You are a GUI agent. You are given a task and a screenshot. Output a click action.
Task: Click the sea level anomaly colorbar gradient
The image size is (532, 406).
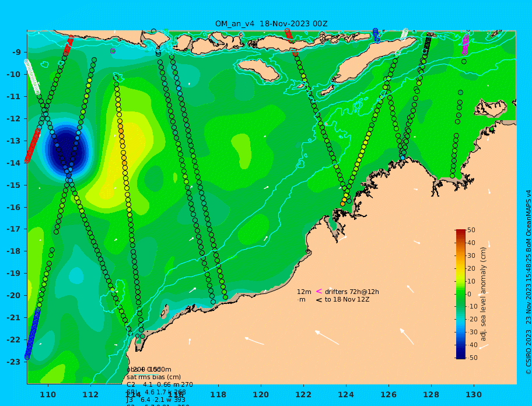[x=461, y=294]
